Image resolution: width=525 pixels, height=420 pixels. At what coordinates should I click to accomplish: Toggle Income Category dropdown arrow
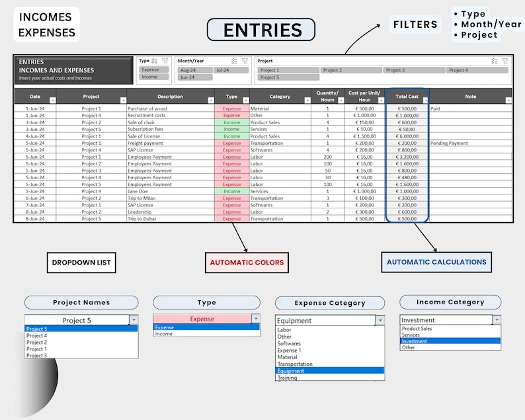pos(497,319)
